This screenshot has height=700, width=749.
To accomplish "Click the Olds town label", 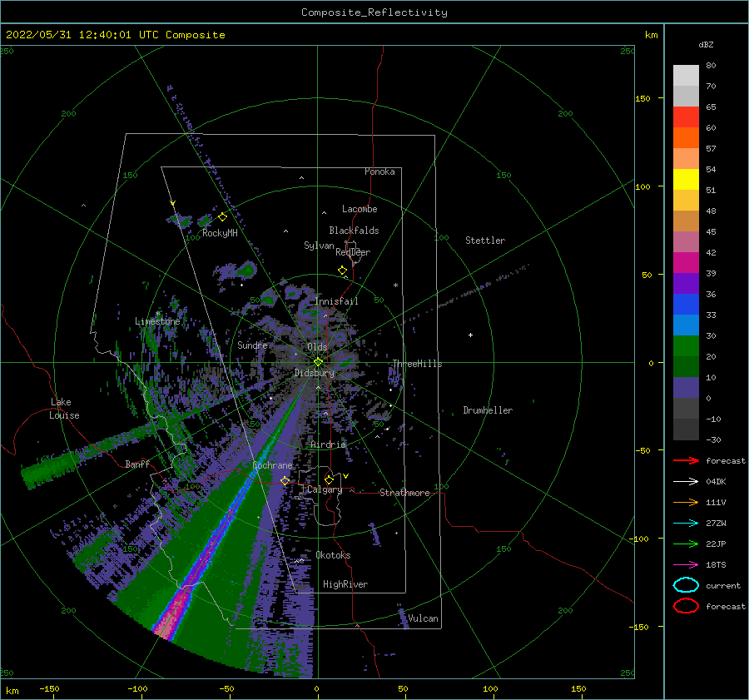I will (x=317, y=347).
